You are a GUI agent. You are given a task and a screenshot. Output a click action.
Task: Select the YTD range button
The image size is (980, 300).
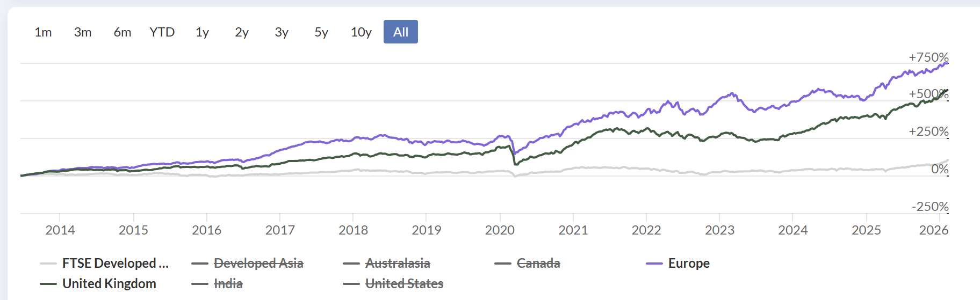(x=162, y=32)
